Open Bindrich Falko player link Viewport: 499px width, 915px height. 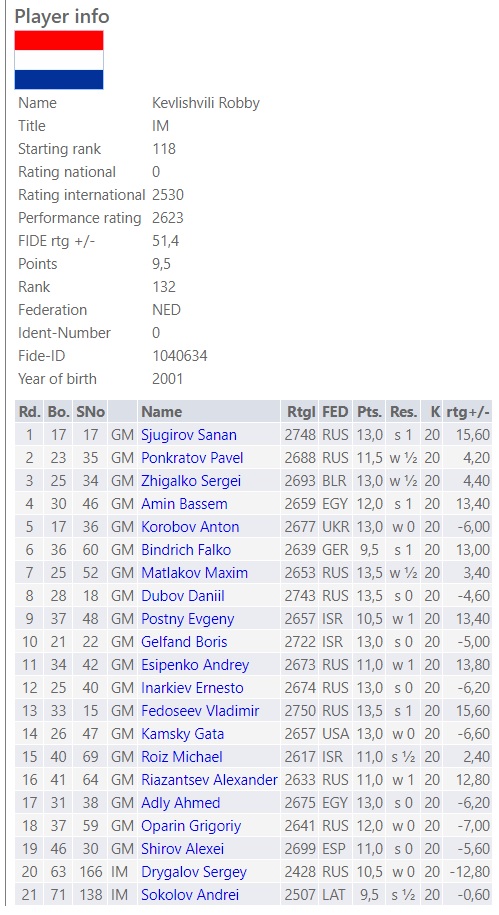click(x=186, y=550)
